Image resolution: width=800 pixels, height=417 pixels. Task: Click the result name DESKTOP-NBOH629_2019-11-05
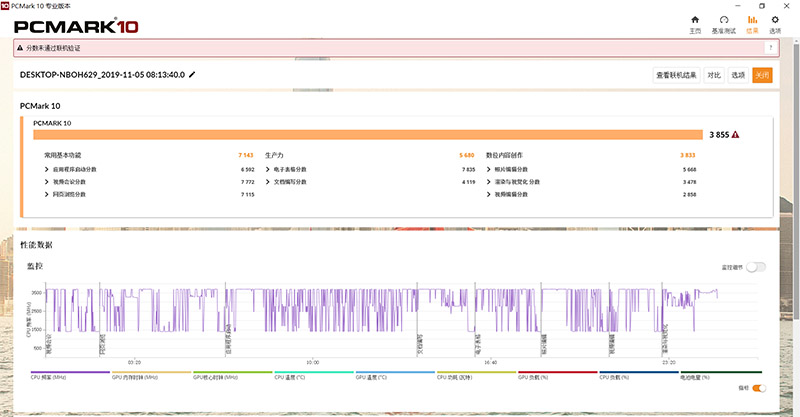pyautogui.click(x=102, y=75)
